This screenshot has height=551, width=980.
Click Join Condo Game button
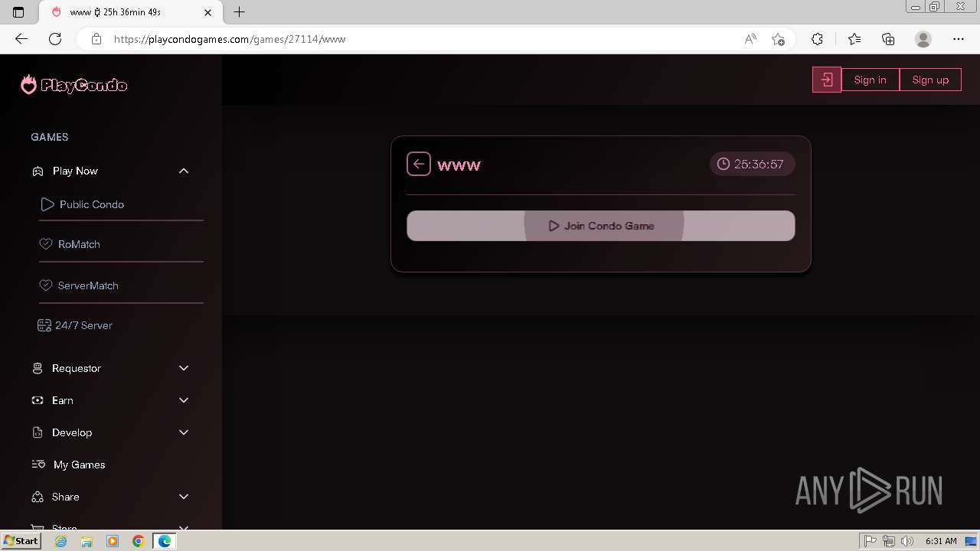click(601, 226)
